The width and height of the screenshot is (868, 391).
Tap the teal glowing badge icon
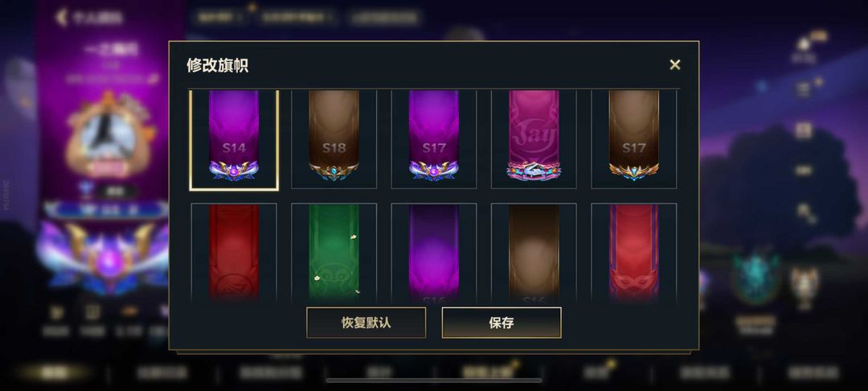pyautogui.click(x=755, y=278)
